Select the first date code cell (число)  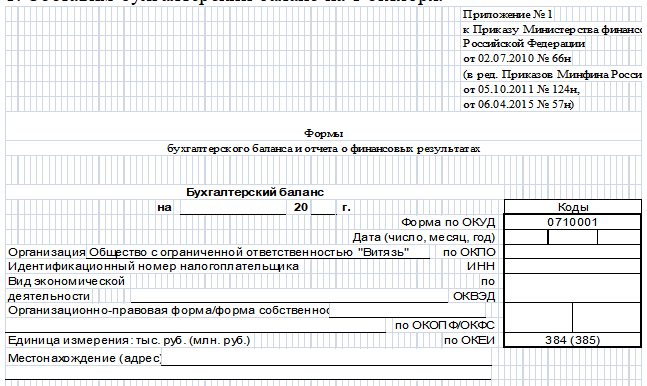pos(526,237)
